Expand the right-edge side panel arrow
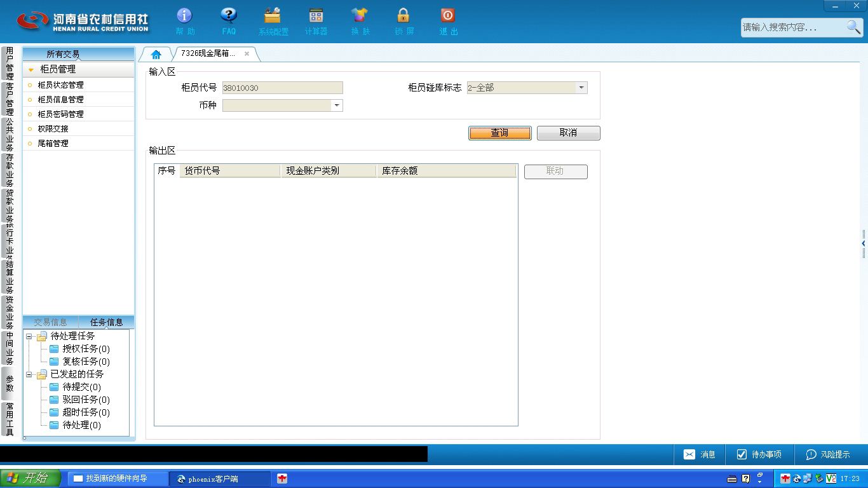Image resolution: width=868 pixels, height=488 pixels. click(863, 243)
